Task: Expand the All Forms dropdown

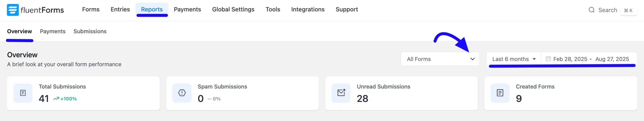Action: [440, 59]
